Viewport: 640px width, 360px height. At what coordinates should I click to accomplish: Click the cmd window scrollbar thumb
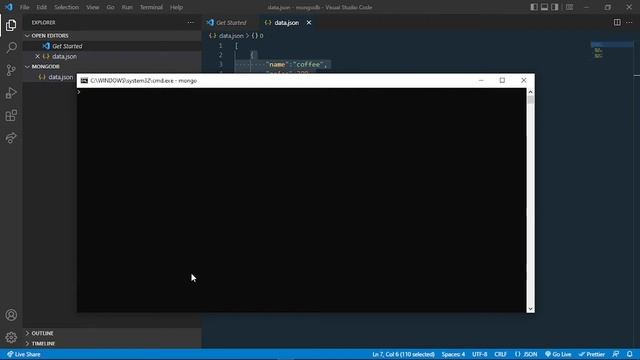point(530,100)
